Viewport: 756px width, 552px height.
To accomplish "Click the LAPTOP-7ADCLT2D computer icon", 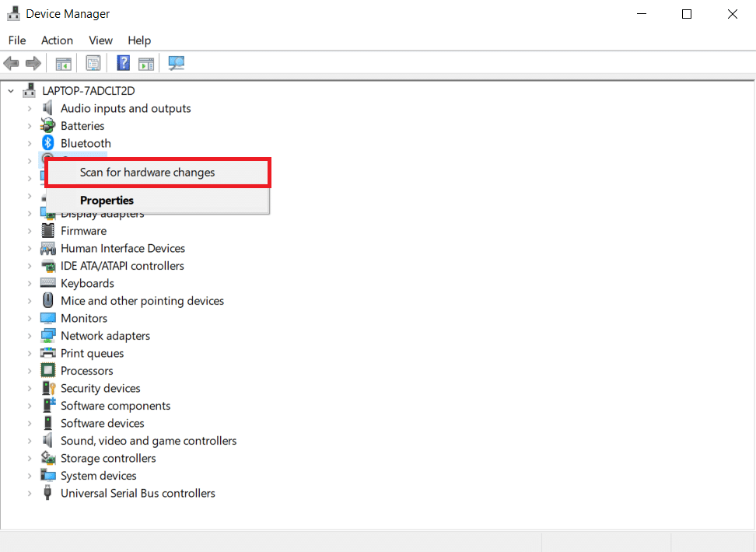I will pos(29,90).
